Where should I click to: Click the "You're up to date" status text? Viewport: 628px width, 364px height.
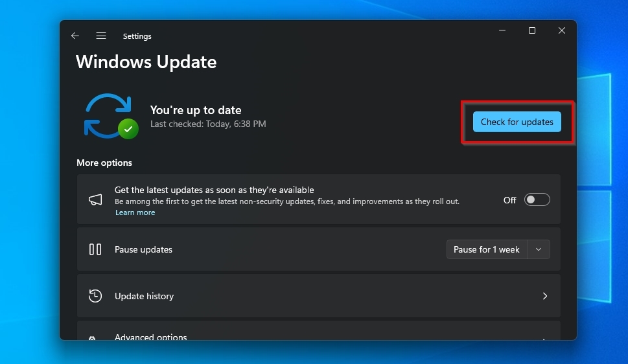(196, 110)
